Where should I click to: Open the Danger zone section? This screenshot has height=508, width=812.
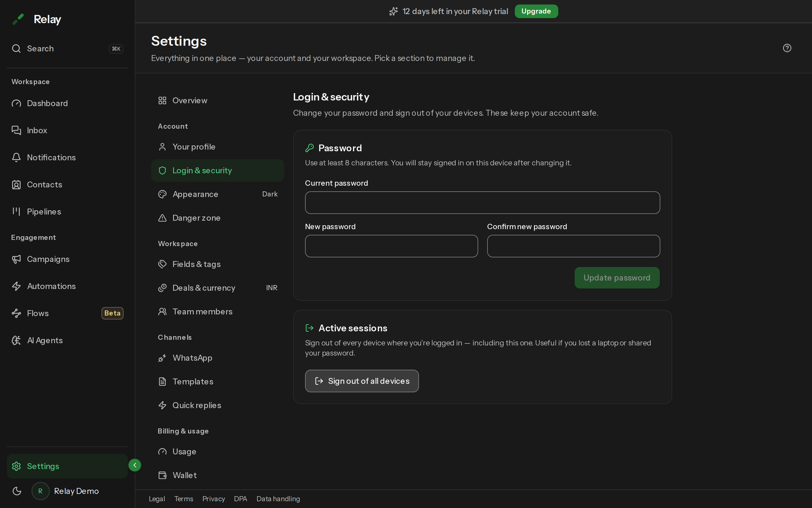tap(217, 218)
